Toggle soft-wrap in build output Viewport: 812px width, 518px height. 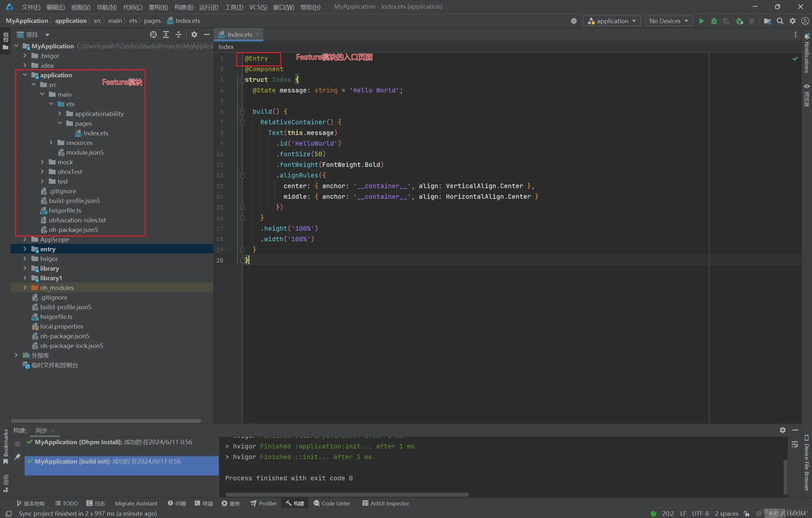point(795,445)
